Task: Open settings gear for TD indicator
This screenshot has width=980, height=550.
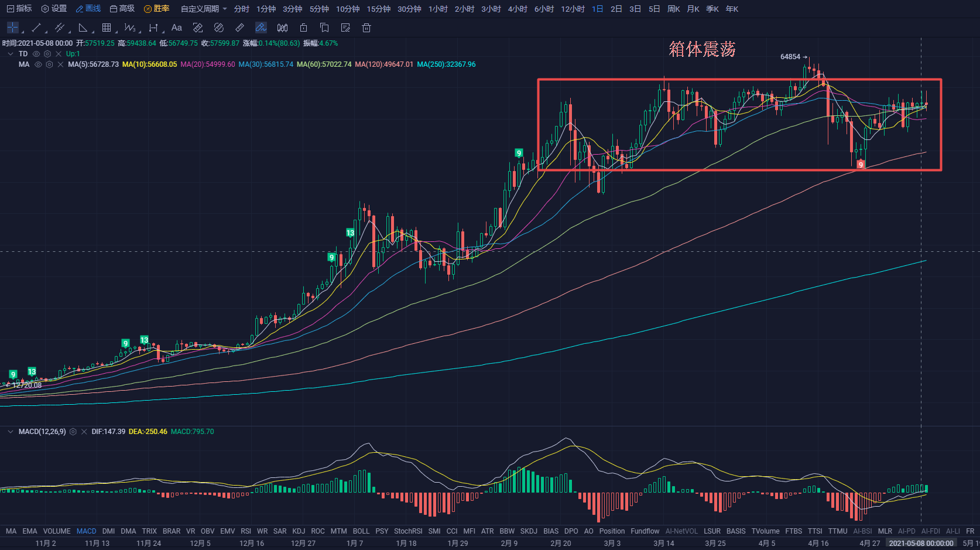Action: point(47,54)
